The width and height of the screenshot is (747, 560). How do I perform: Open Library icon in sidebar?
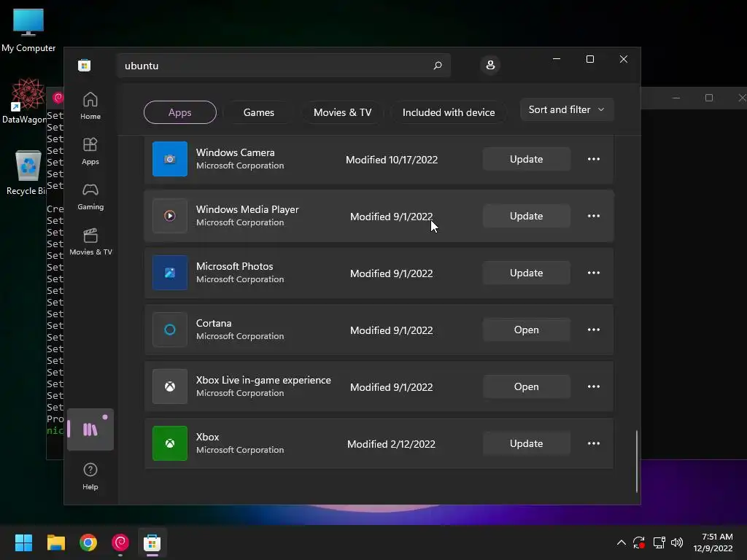[90, 429]
